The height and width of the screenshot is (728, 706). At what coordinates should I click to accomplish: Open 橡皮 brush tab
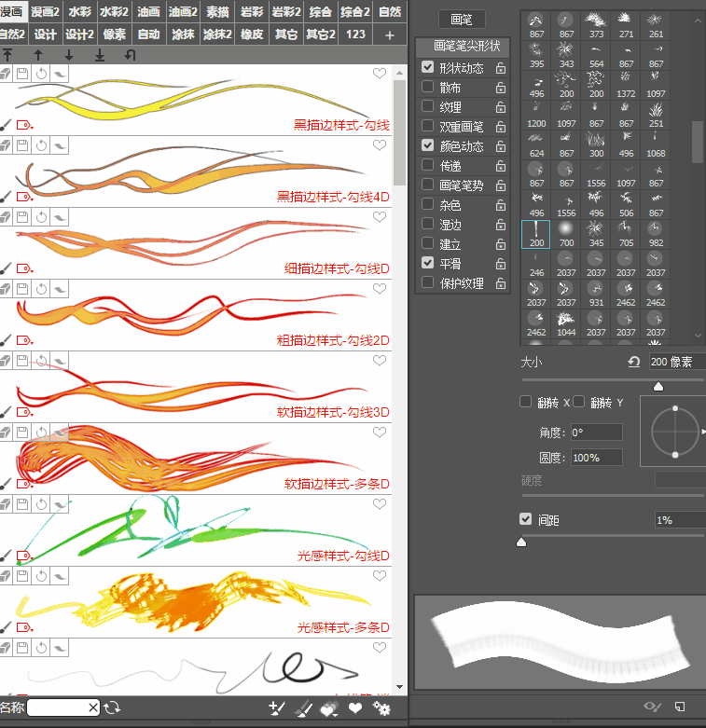(252, 34)
